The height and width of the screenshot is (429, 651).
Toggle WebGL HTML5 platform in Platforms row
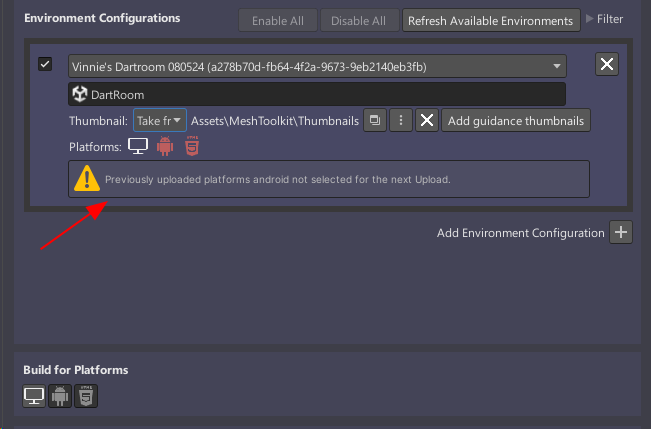192,146
